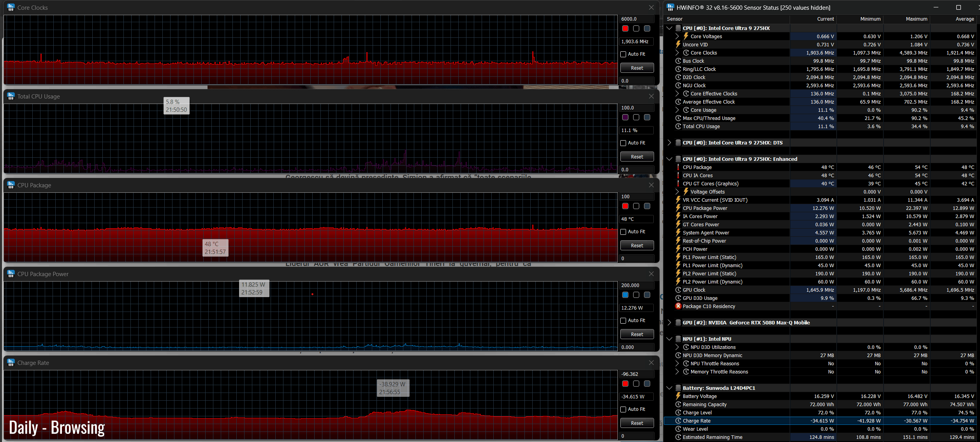Click the clock icon beside Ring/LLC Clock
The height and width of the screenshot is (442, 980).
(x=678, y=69)
